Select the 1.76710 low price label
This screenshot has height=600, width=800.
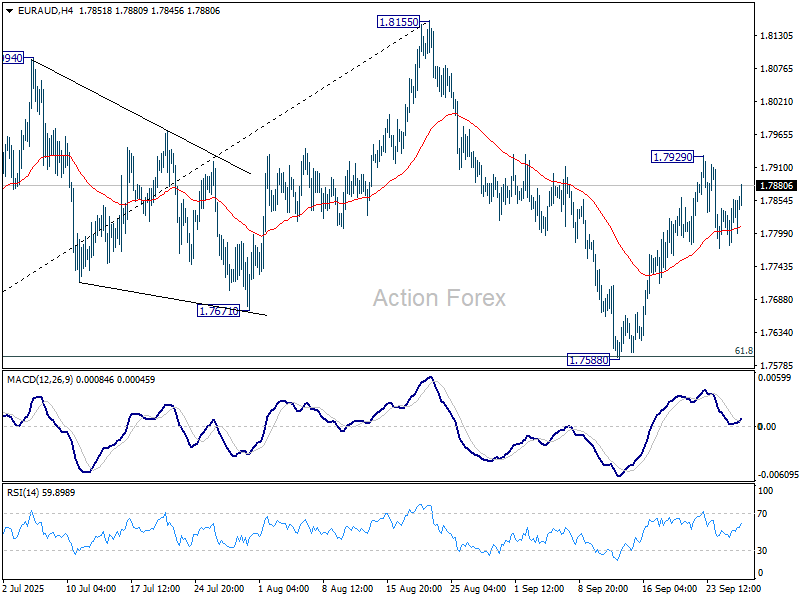[219, 311]
